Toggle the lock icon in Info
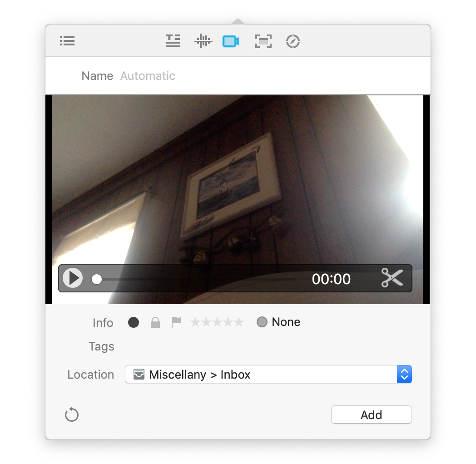Screen dimensions: 476x464 click(x=155, y=322)
